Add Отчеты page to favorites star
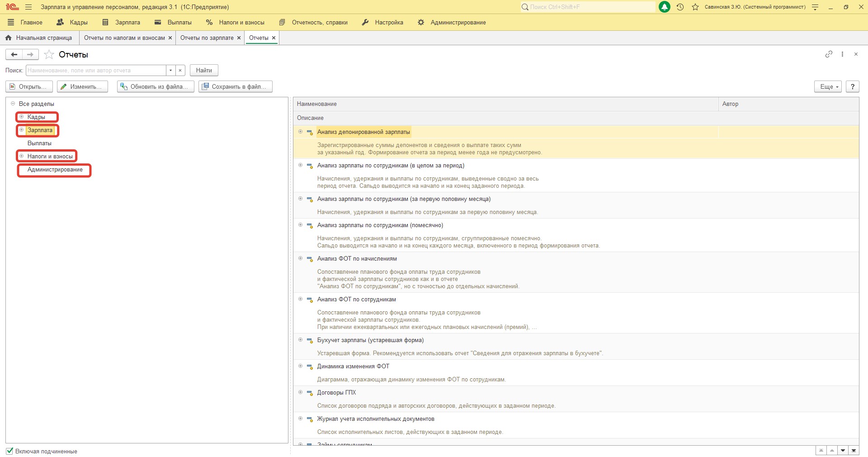This screenshot has width=868, height=457. tap(49, 54)
